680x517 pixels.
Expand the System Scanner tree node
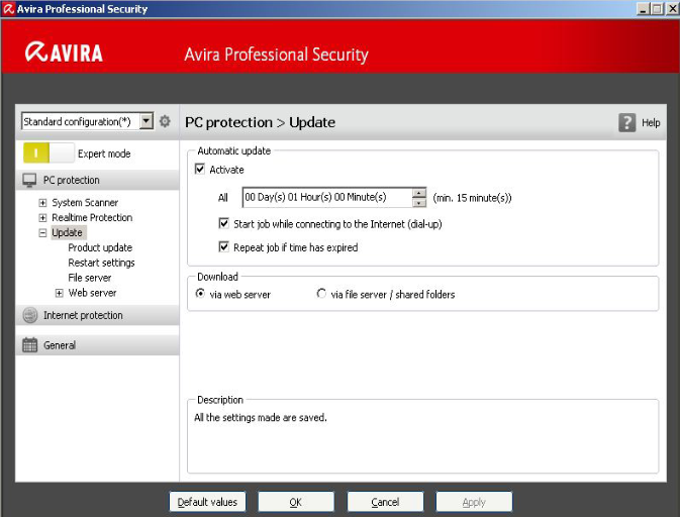pos(43,203)
